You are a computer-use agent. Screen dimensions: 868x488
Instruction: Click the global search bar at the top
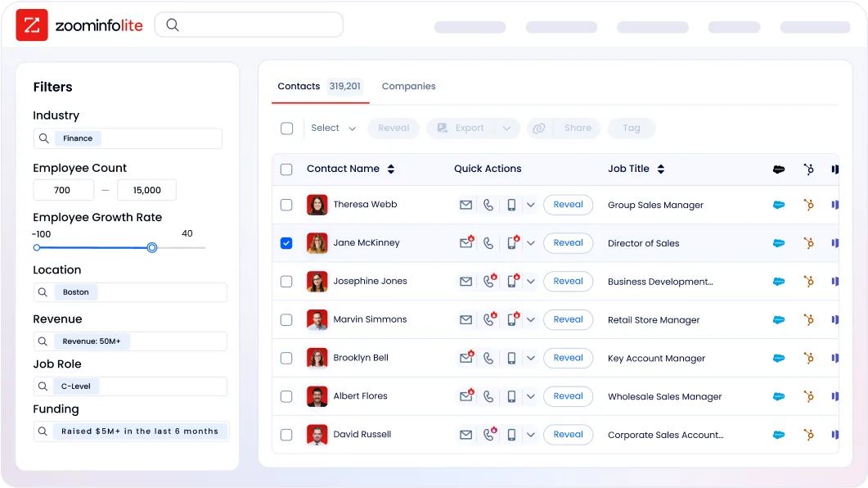248,25
